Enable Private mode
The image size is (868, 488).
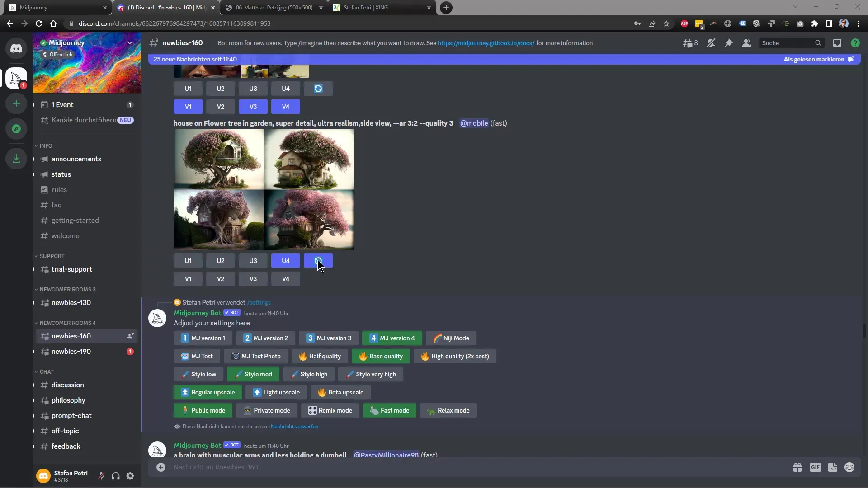point(267,410)
